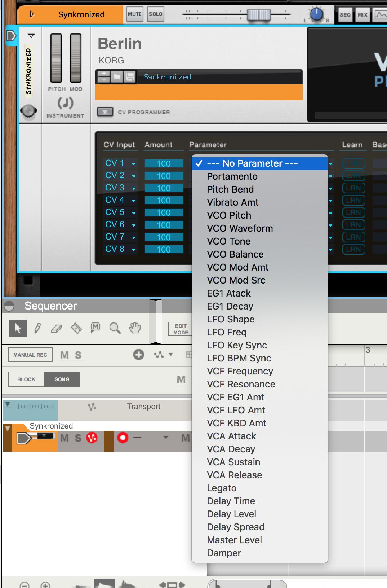Viewport: 387px width, 588px height.
Task: Open the CV 8 input dropdown
Action: [134, 250]
